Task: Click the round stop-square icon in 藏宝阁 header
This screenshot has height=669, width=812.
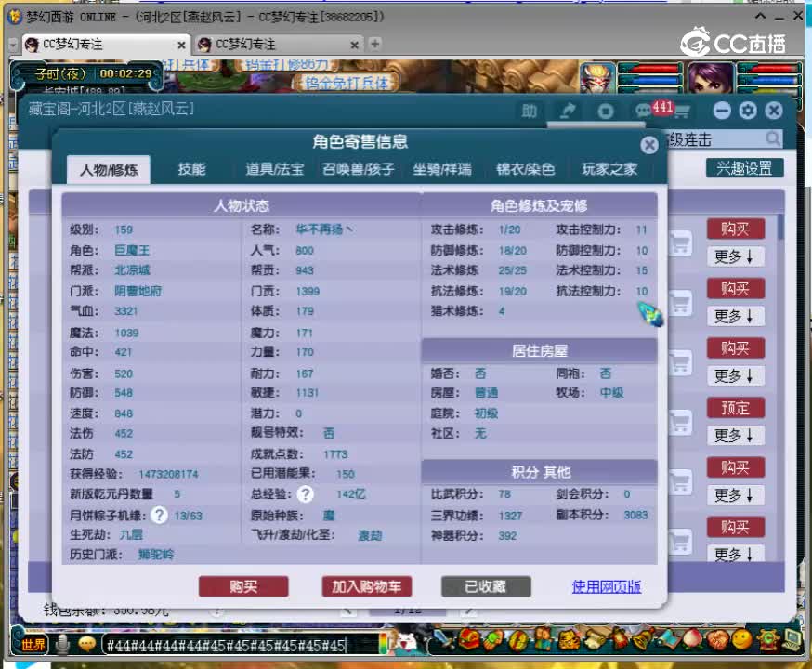Action: [x=606, y=111]
